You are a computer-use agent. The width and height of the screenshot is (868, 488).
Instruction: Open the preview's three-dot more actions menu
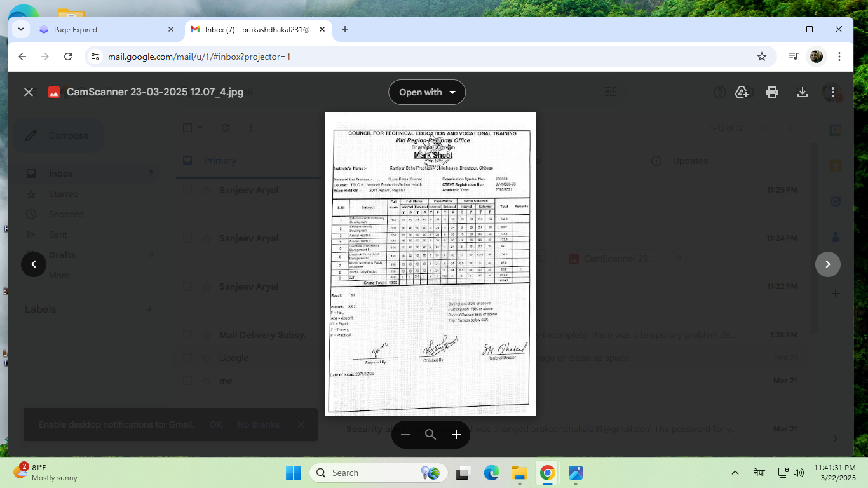[833, 92]
